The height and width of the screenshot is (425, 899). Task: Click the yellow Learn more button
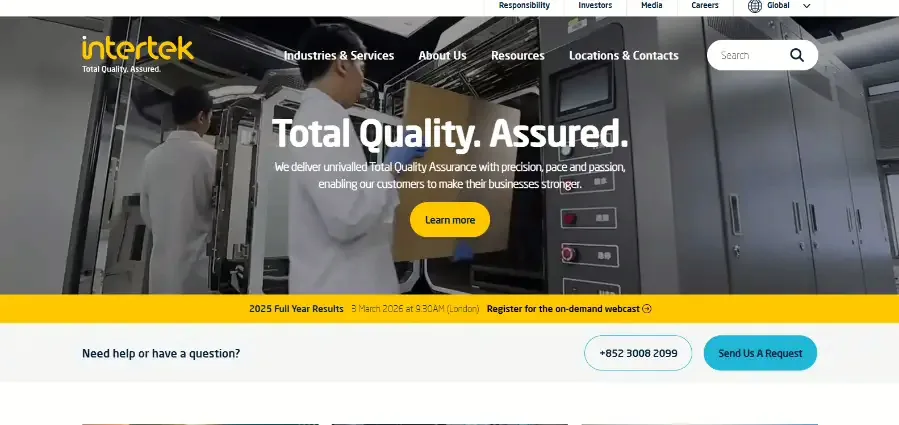click(x=450, y=220)
